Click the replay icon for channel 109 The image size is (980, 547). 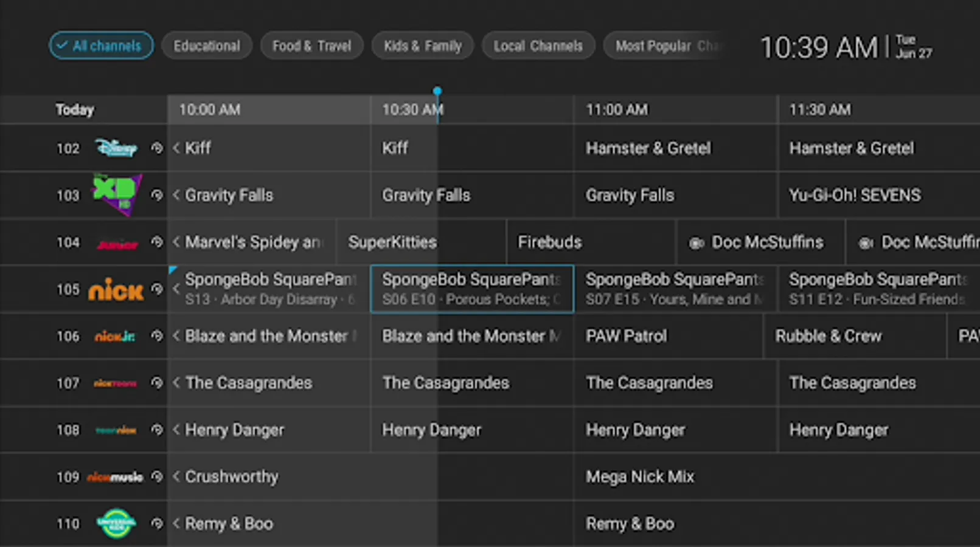(x=157, y=476)
